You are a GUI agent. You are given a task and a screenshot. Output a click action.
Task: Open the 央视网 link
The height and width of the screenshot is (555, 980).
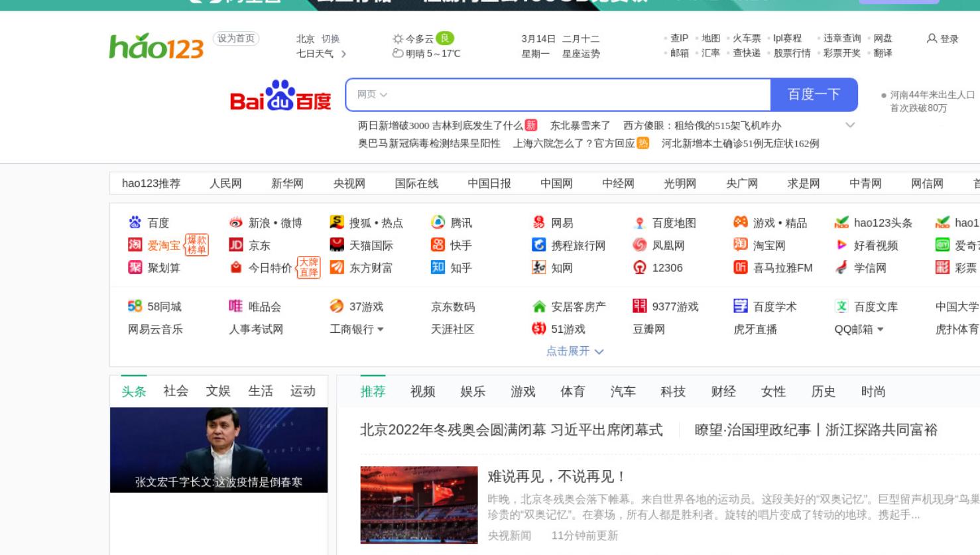coord(349,184)
